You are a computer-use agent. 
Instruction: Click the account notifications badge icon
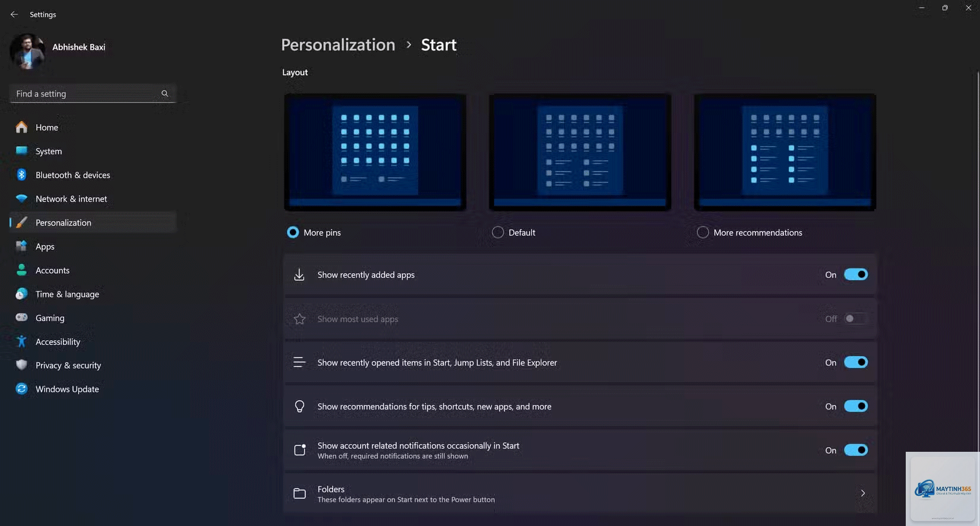300,450
